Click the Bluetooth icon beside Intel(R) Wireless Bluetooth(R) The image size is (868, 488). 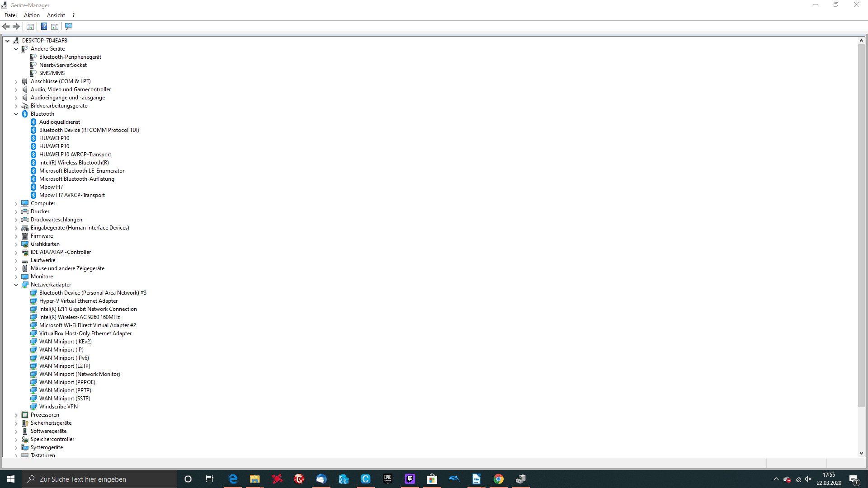[x=33, y=163]
